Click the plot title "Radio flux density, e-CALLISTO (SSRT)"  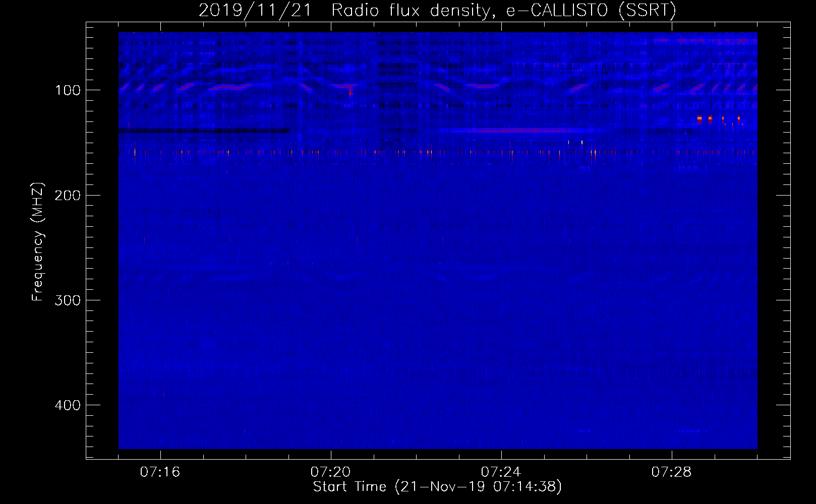(x=503, y=10)
